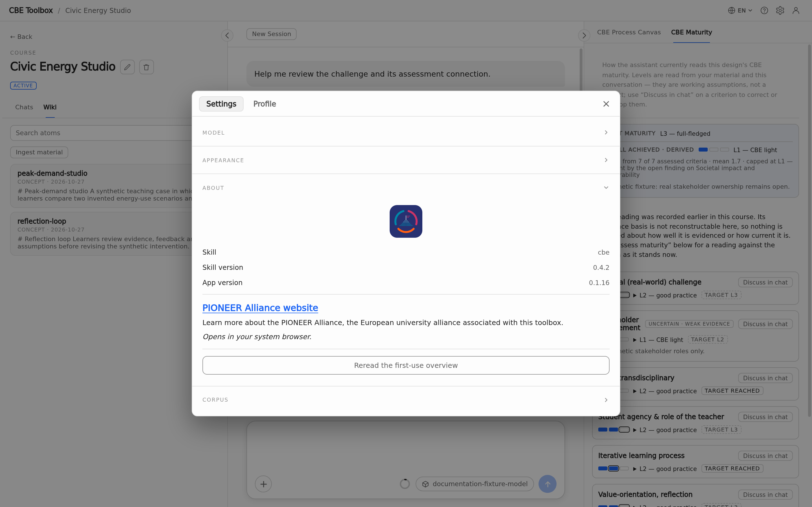Viewport: 812px width, 507px height.
Task: Open the PIONEER Alliance website link
Action: 260,308
